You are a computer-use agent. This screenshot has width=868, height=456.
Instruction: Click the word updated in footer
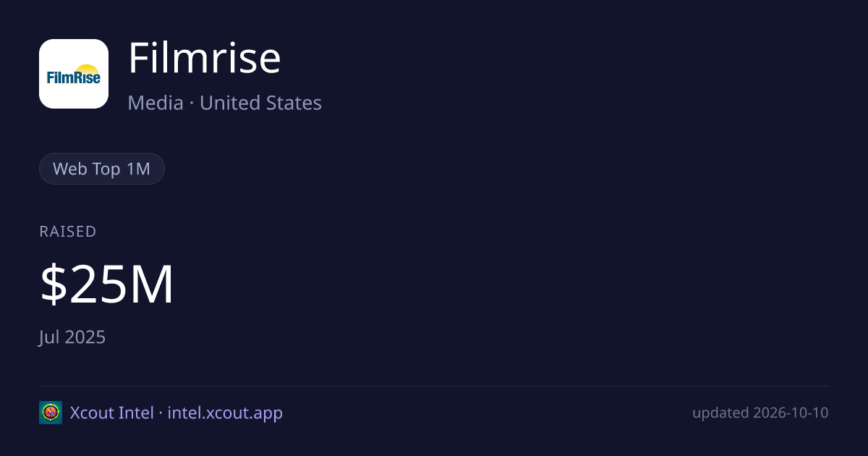point(720,413)
